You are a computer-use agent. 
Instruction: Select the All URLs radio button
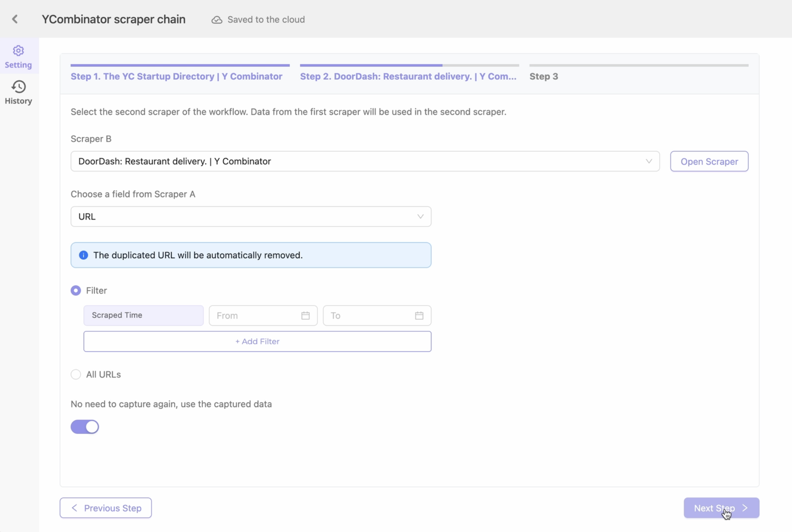tap(75, 374)
